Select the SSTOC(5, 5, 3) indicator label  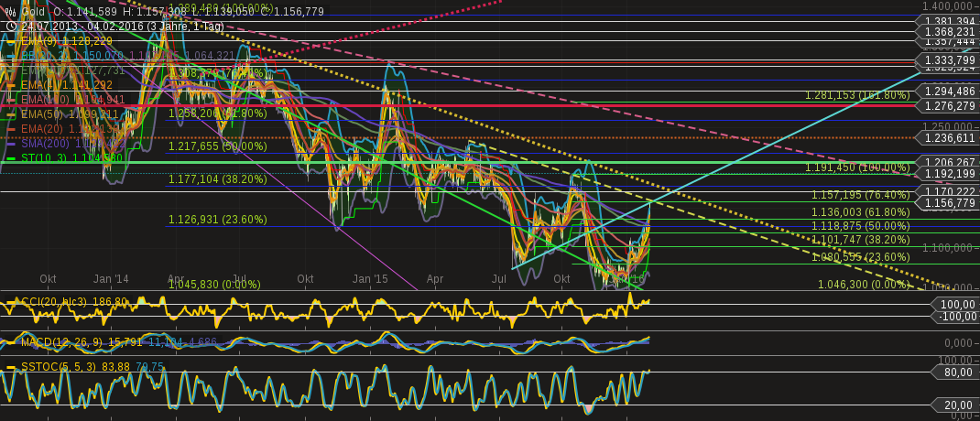59,366
